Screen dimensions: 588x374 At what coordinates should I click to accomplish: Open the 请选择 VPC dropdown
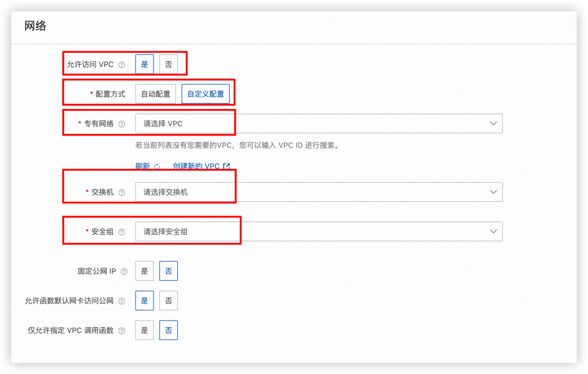[x=318, y=124]
